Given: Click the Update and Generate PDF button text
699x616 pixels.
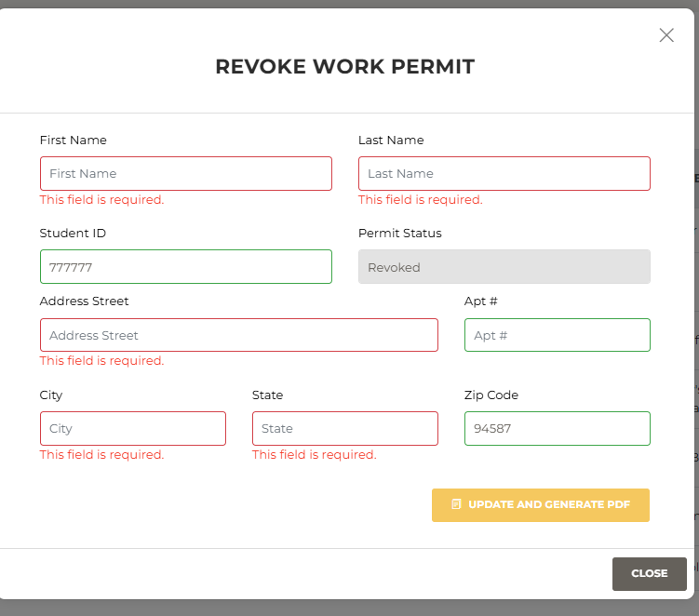Looking at the screenshot, I should click(x=549, y=504).
